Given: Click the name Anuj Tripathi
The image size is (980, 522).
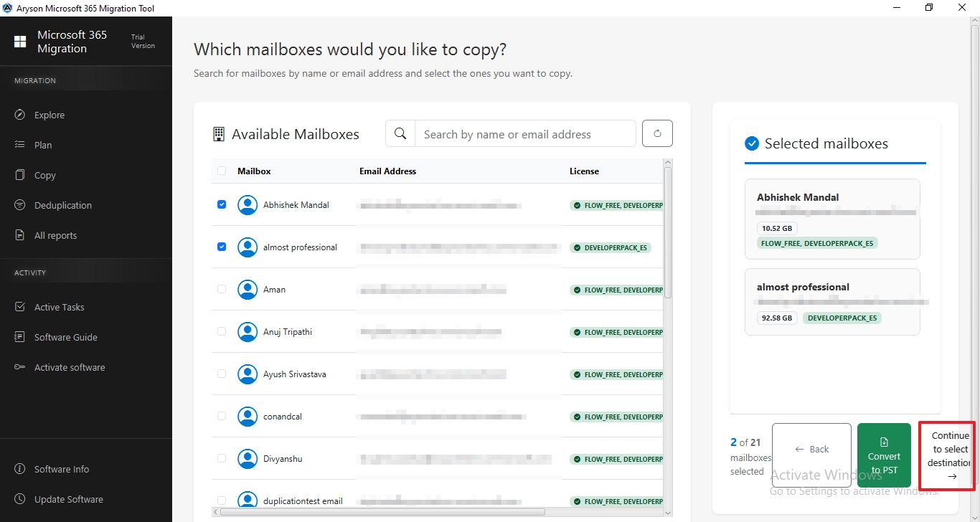Looking at the screenshot, I should [288, 332].
